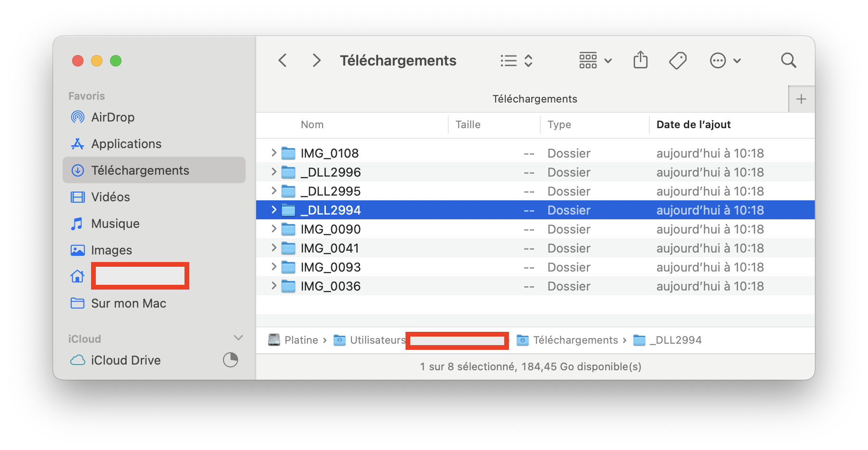Select the Téléchargements tab
The width and height of the screenshot is (868, 450).
(x=535, y=99)
